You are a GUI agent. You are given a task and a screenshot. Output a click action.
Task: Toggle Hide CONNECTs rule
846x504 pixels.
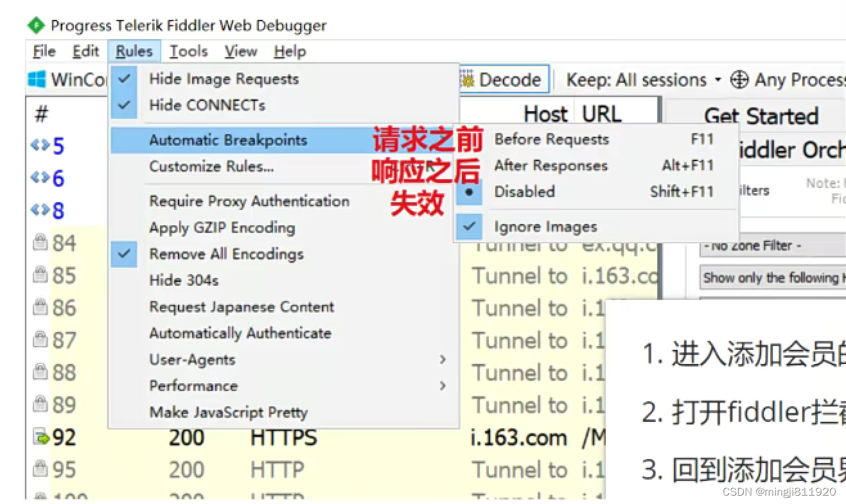[283, 105]
